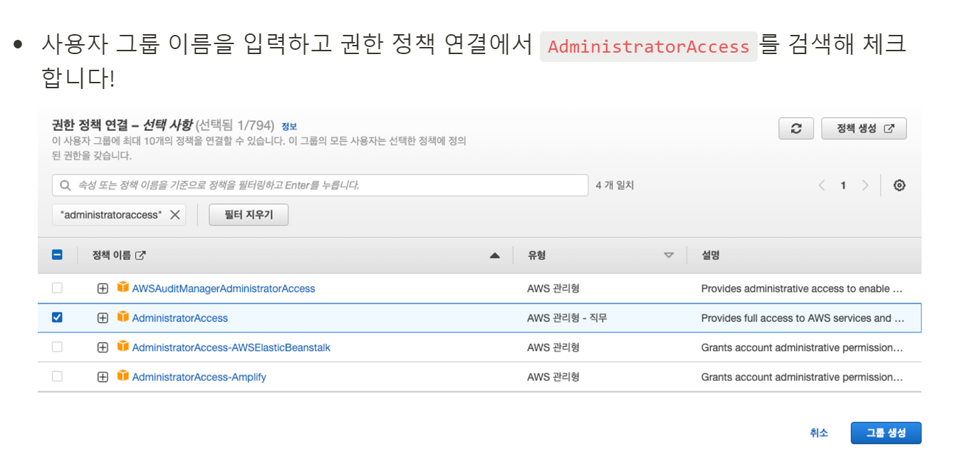Click the policy name external link icon
The width and height of the screenshot is (980, 462).
(x=140, y=255)
